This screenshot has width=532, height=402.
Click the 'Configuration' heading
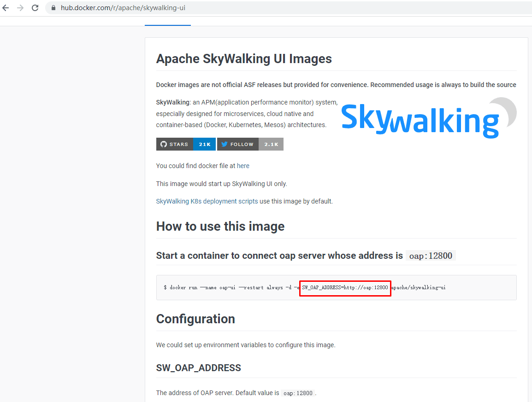(x=195, y=319)
